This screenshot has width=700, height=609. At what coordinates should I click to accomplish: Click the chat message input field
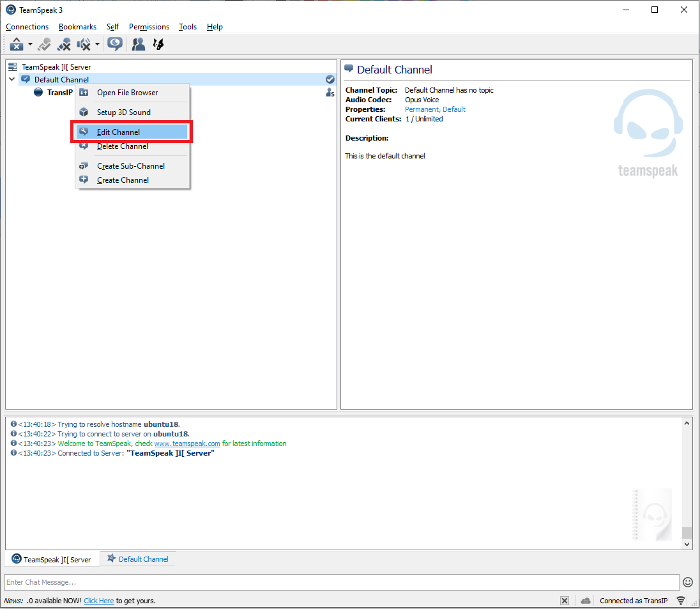click(342, 582)
